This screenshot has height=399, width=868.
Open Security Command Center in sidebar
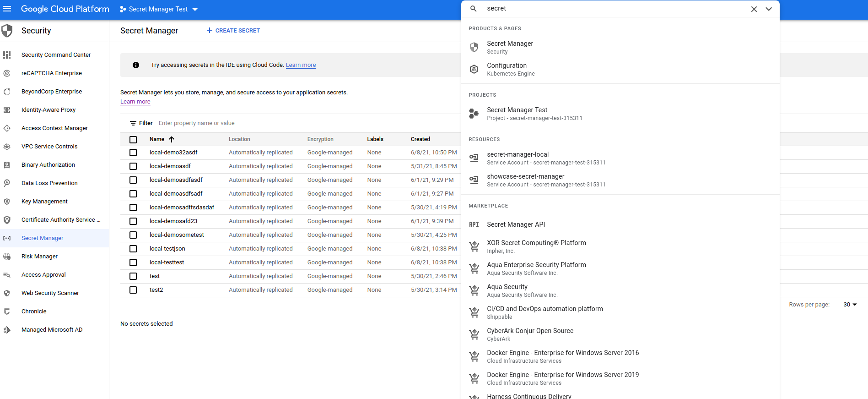(56, 55)
